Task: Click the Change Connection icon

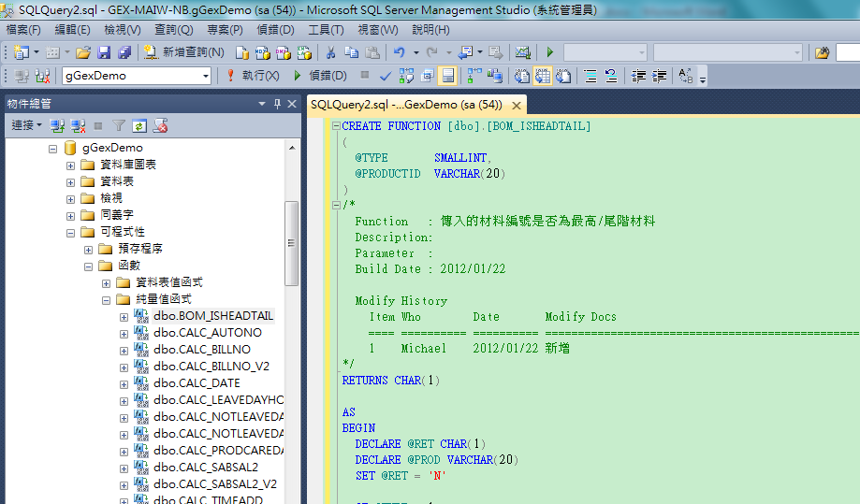Action: (x=42, y=76)
